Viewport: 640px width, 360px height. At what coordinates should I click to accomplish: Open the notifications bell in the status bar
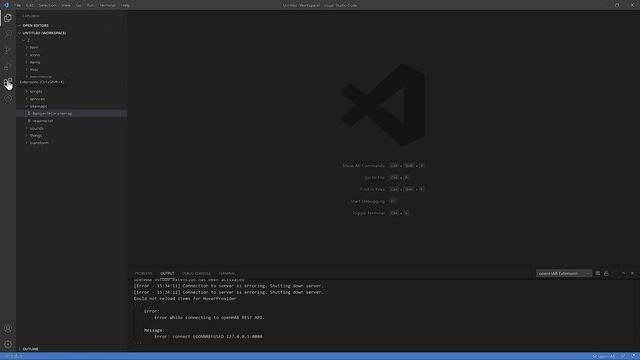(633, 356)
